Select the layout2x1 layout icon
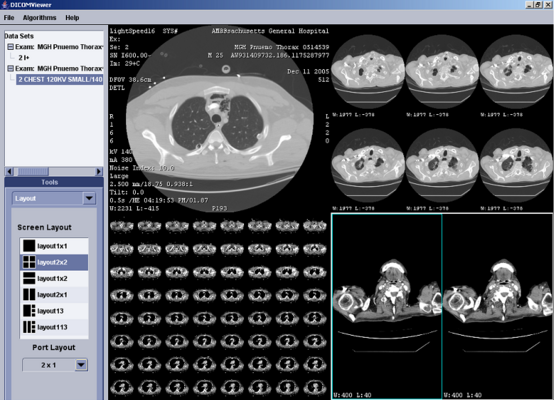The image size is (555, 400). point(29,295)
